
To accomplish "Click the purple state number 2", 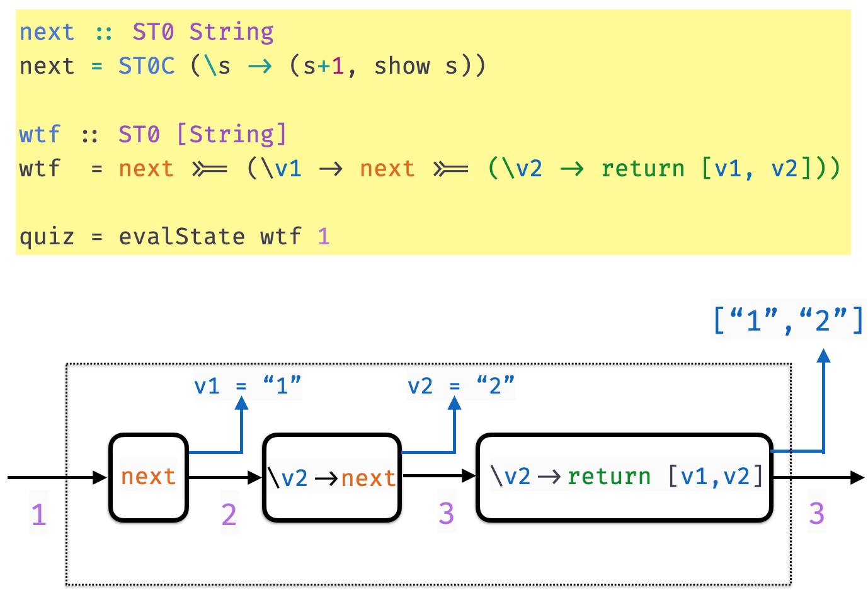I will [x=229, y=515].
